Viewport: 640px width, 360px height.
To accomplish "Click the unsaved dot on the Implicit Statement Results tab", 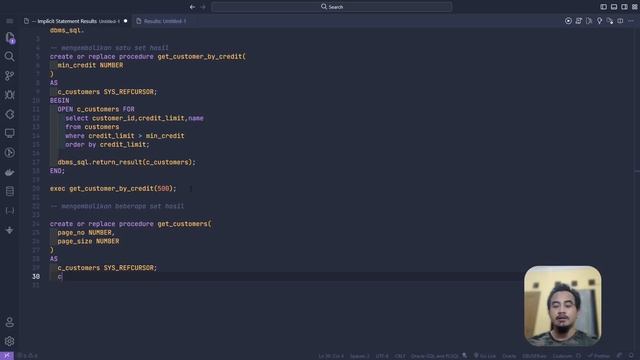I will click(x=125, y=21).
